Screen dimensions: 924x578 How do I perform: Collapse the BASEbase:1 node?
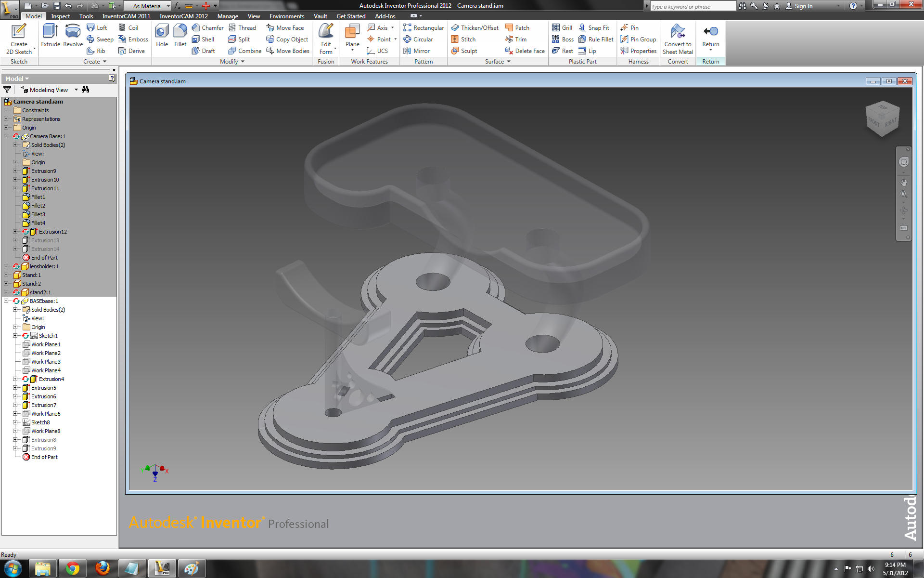(6, 301)
